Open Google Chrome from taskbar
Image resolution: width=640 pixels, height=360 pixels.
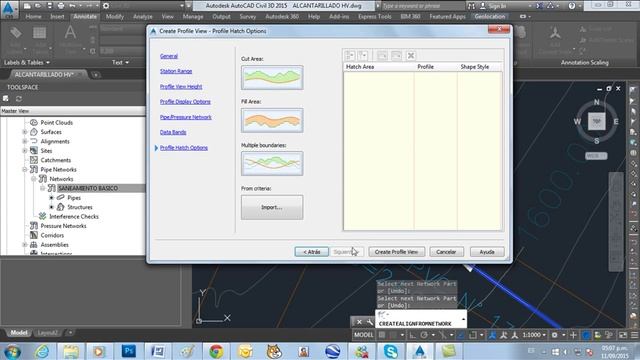216,351
